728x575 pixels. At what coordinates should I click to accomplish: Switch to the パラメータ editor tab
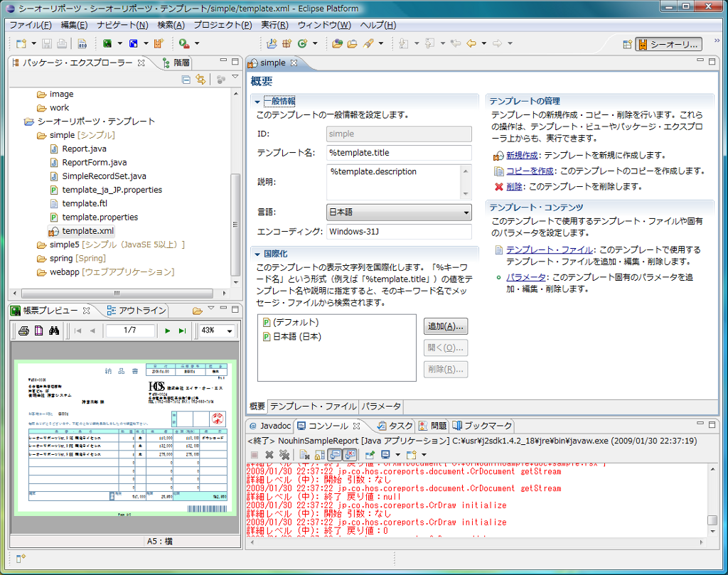coord(381,407)
